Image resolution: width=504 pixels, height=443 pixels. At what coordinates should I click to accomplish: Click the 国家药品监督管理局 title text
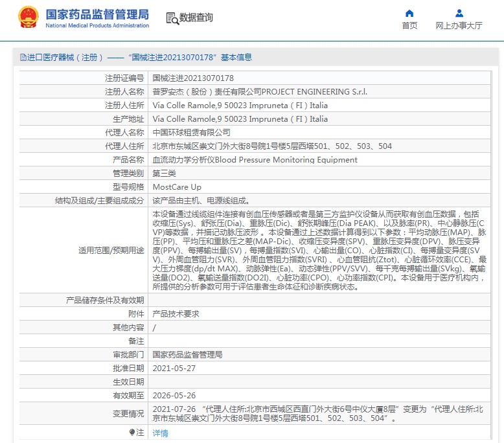click(97, 14)
